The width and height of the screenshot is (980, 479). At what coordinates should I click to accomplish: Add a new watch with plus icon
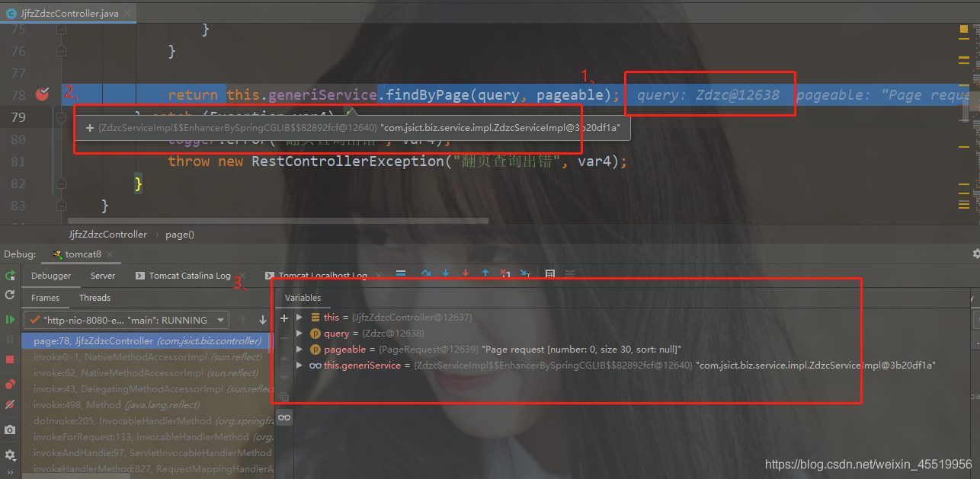pyautogui.click(x=284, y=318)
